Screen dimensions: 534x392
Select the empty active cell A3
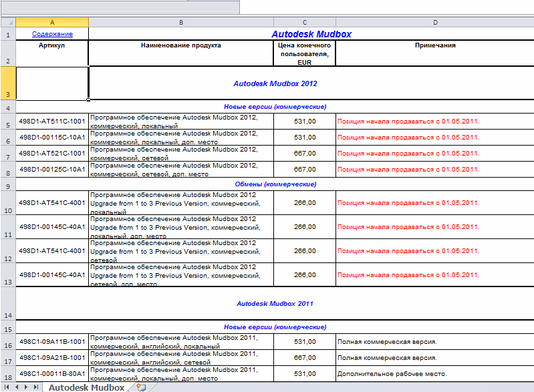coord(51,83)
